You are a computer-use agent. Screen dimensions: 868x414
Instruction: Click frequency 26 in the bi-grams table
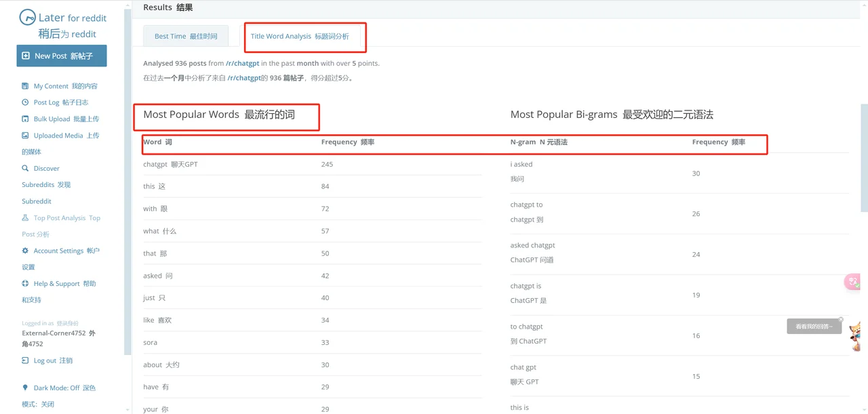click(696, 213)
